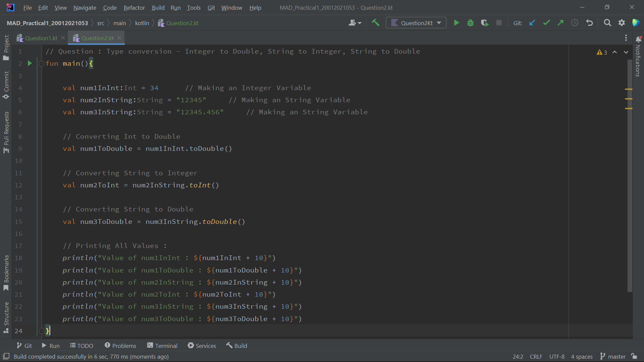Screen dimensions: 644x362
Task: Open the Refactor menu
Action: [x=134, y=7]
